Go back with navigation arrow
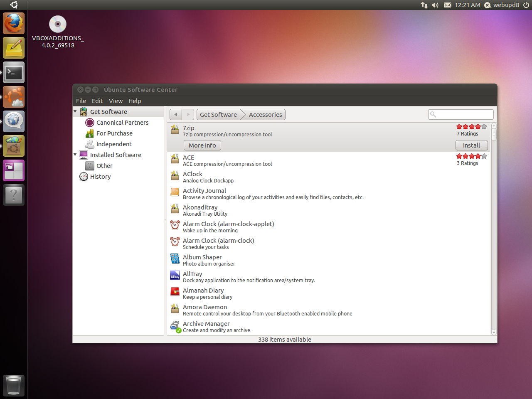The image size is (532, 399). (176, 115)
